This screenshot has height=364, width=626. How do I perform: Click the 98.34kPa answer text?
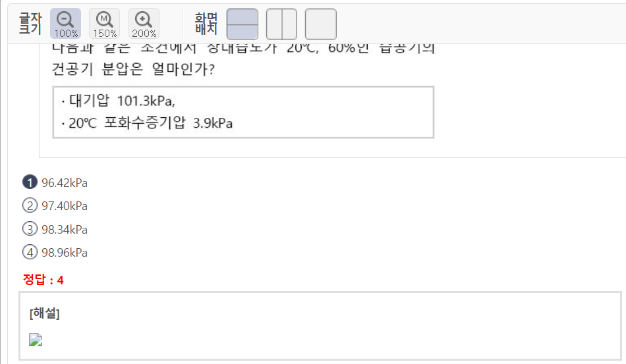click(x=65, y=229)
